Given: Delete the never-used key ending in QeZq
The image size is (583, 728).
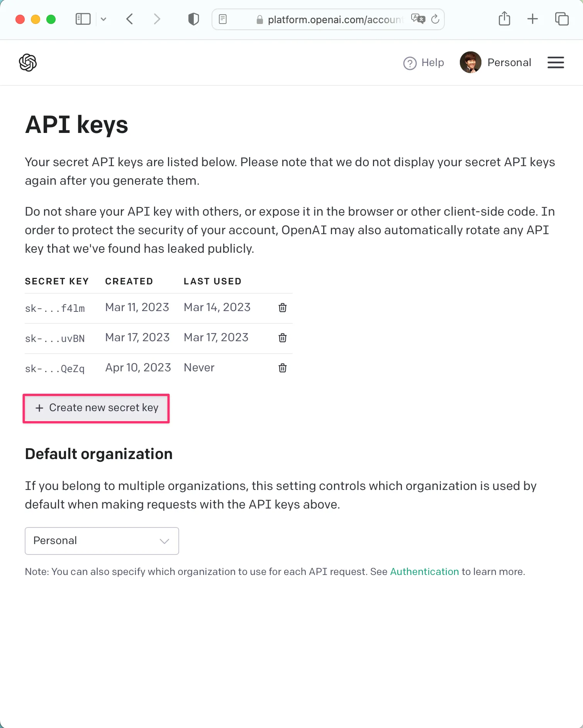Looking at the screenshot, I should pyautogui.click(x=282, y=368).
